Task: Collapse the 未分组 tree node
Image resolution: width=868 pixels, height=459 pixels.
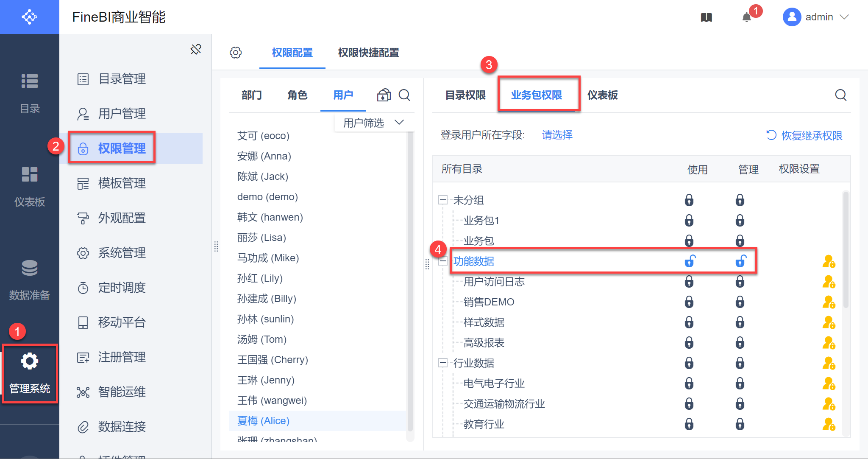Action: [x=443, y=200]
